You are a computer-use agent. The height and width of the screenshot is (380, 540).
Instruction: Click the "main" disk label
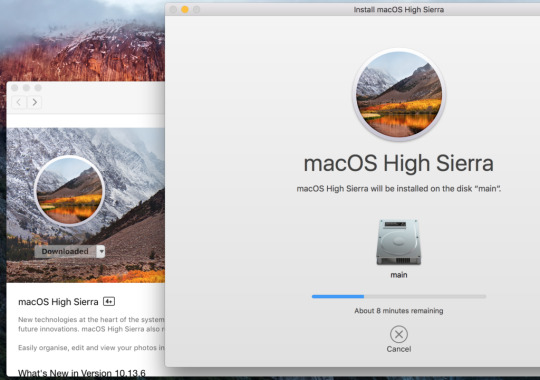(x=398, y=275)
